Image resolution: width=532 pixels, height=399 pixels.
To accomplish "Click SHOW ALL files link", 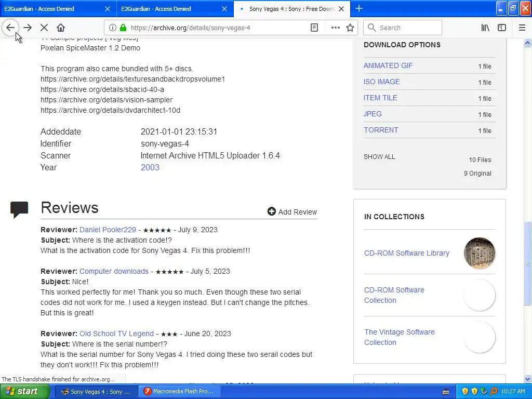I will point(379,157).
